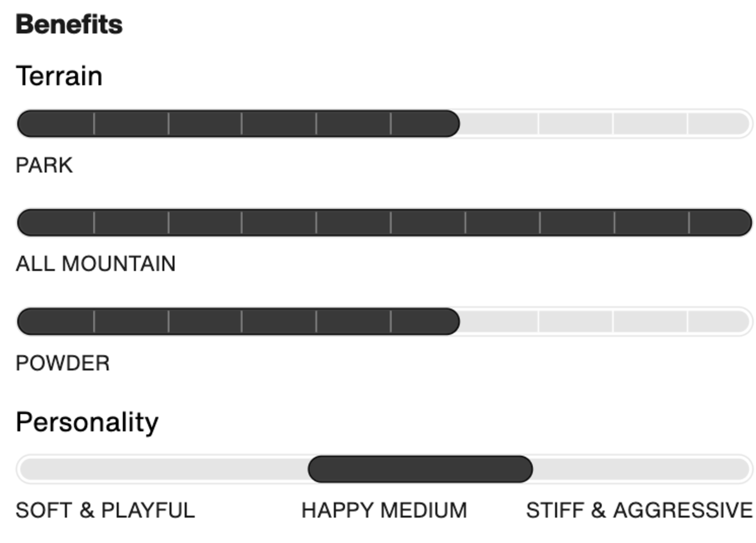756x543 pixels.
Task: Click the first segment of the Park bar
Action: 56,124
